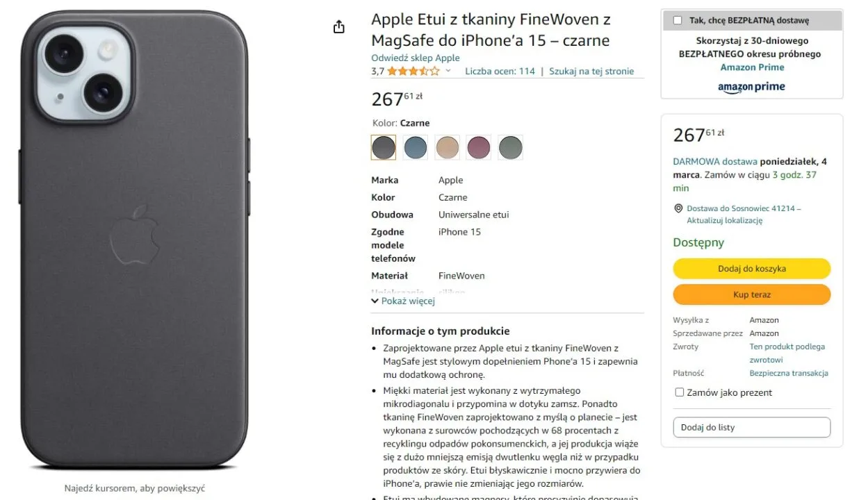Open 'Liczba ocen: 114' reviews link
The image size is (868, 500).
pyautogui.click(x=500, y=71)
